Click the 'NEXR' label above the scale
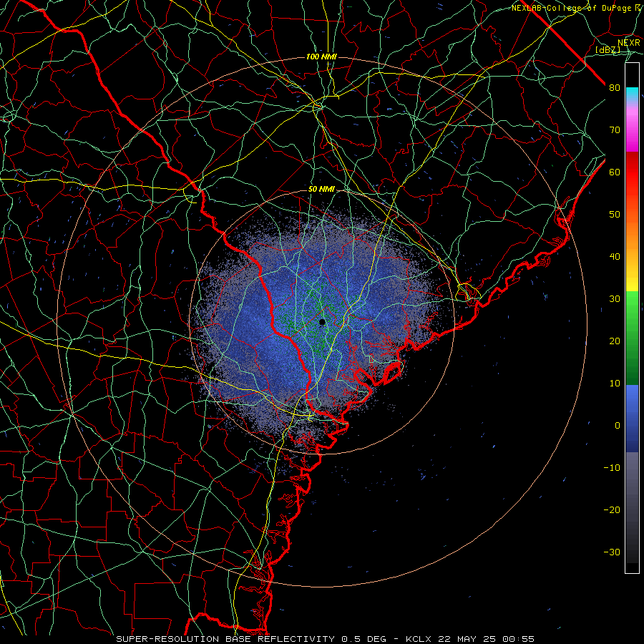Image resolution: width=644 pixels, height=644 pixels. point(628,43)
